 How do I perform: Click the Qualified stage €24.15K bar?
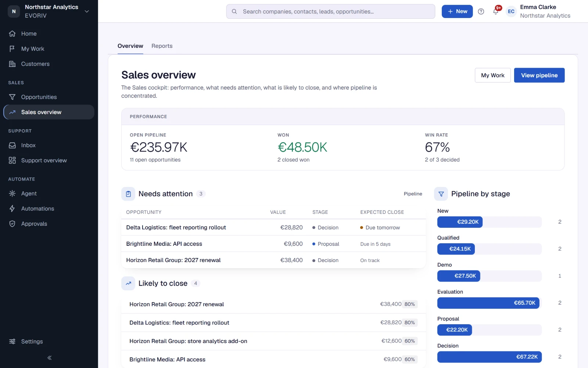456,249
